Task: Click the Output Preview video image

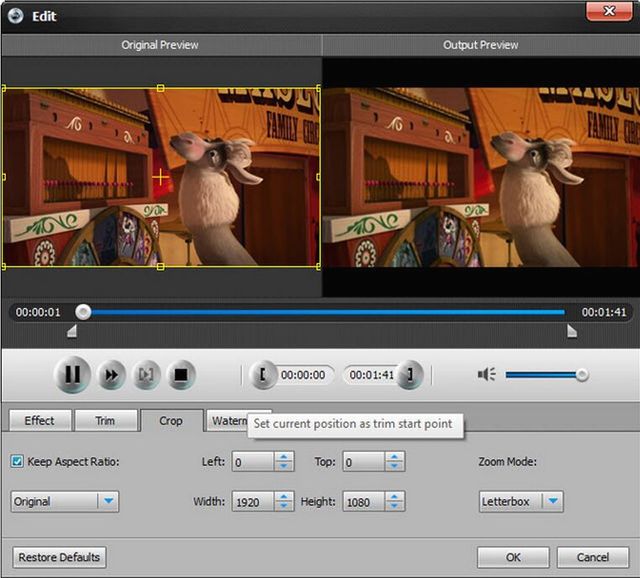Action: coord(481,177)
